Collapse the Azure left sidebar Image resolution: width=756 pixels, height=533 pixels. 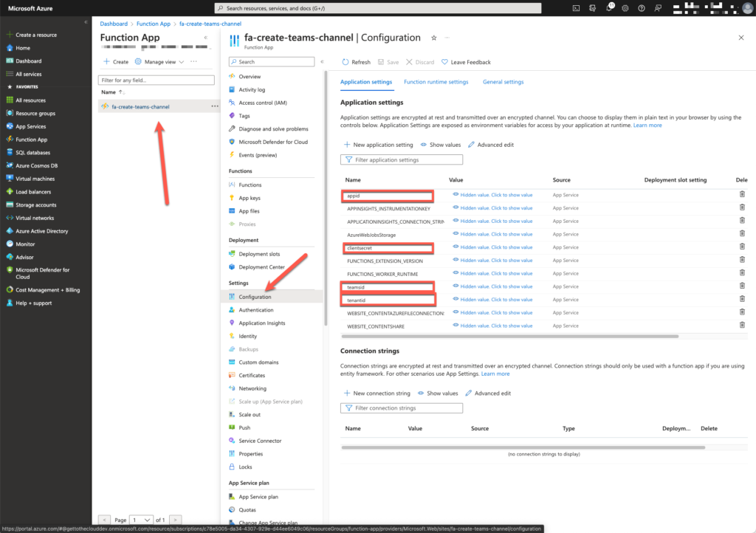[x=86, y=22]
